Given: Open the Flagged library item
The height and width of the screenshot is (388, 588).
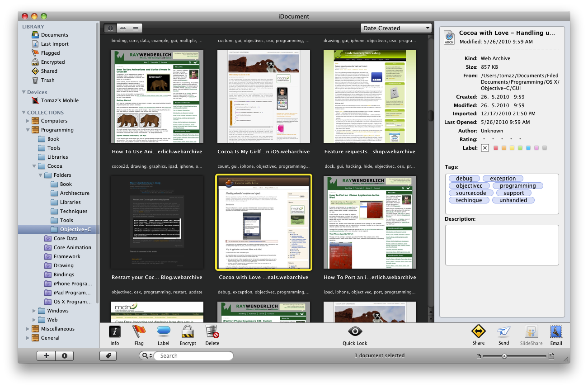Looking at the screenshot, I should [x=50, y=53].
